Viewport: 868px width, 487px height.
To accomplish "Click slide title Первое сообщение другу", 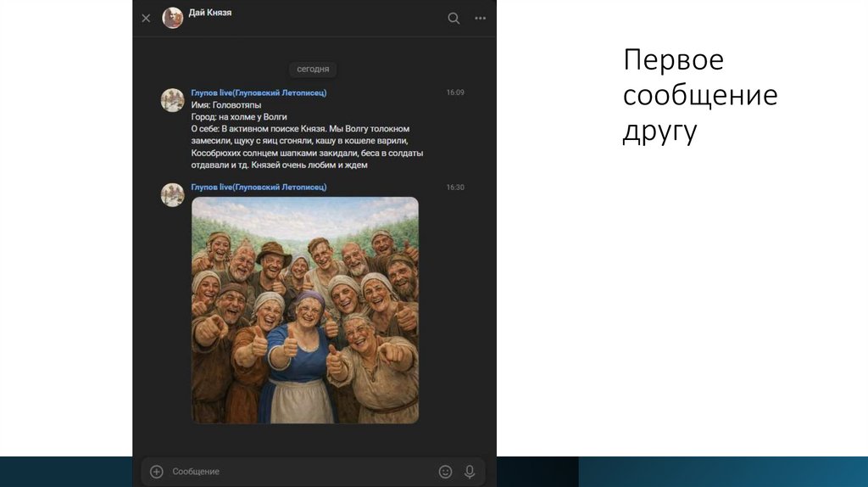I will click(700, 95).
